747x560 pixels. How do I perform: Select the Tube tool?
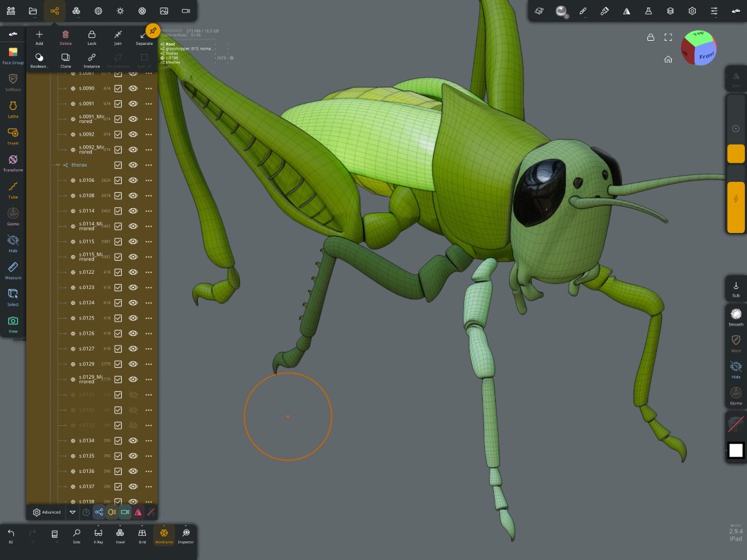pyautogui.click(x=13, y=189)
